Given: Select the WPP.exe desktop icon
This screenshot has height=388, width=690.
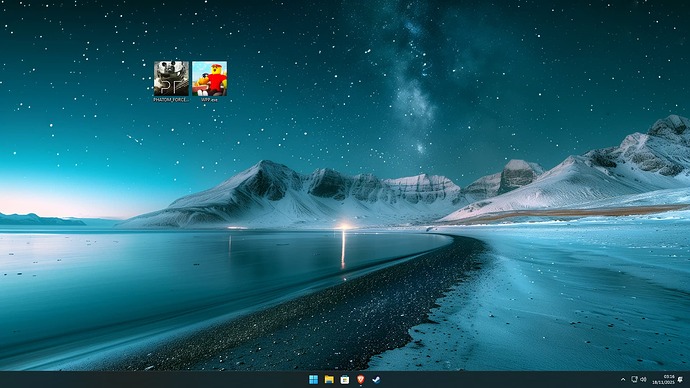Looking at the screenshot, I should pos(209,81).
